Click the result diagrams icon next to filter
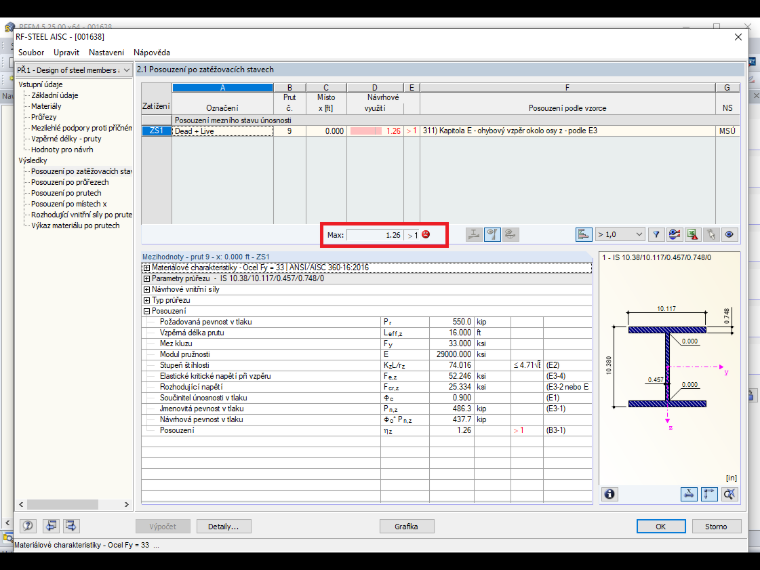760x570 pixels. point(674,235)
